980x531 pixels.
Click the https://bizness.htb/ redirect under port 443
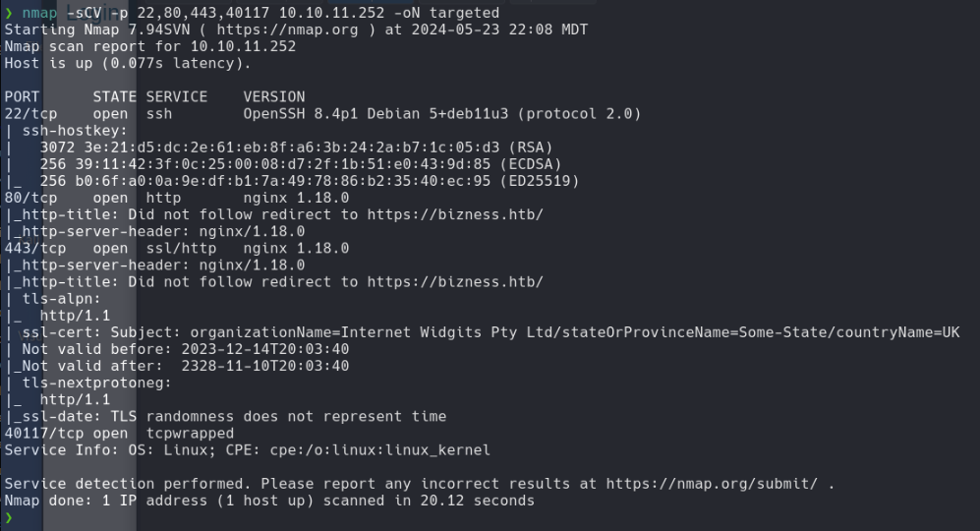tap(456, 282)
